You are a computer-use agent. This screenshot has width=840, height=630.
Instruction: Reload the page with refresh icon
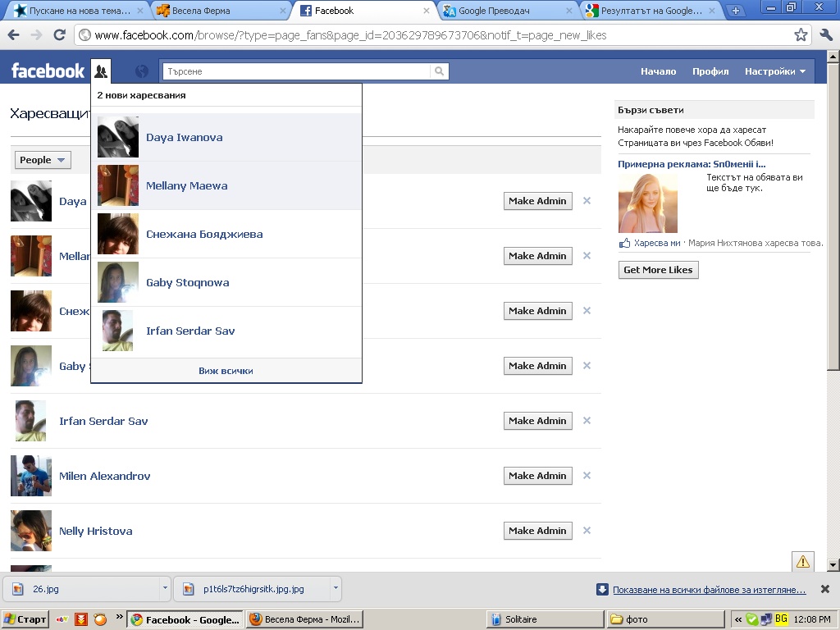click(59, 35)
